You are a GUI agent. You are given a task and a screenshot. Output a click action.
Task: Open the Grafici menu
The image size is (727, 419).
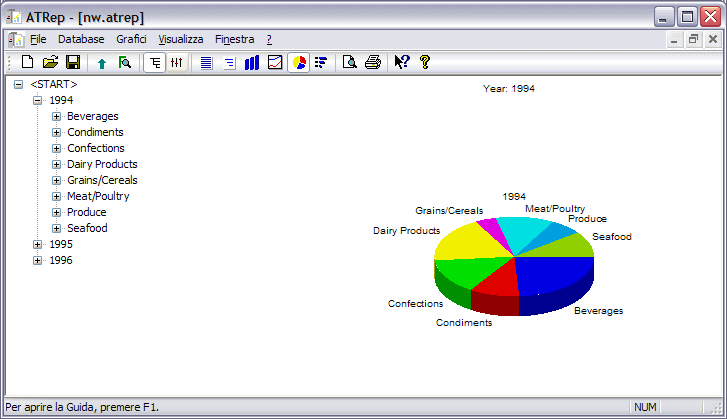tap(131, 39)
